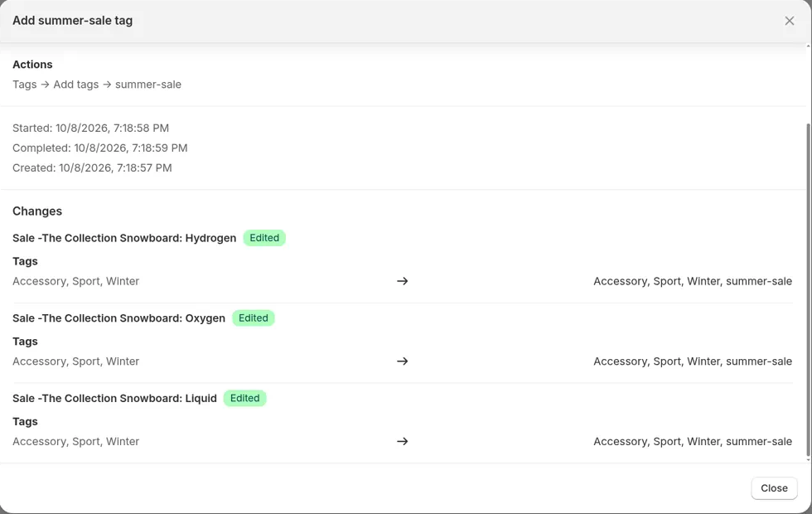Click Hydrogen's original tags 'Accessory, Sport, Winter'
The image size is (812, 514).
[x=75, y=281]
